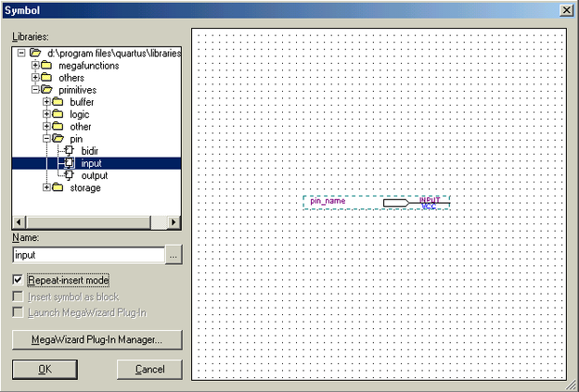Click the input pin shape in preview

click(x=396, y=203)
